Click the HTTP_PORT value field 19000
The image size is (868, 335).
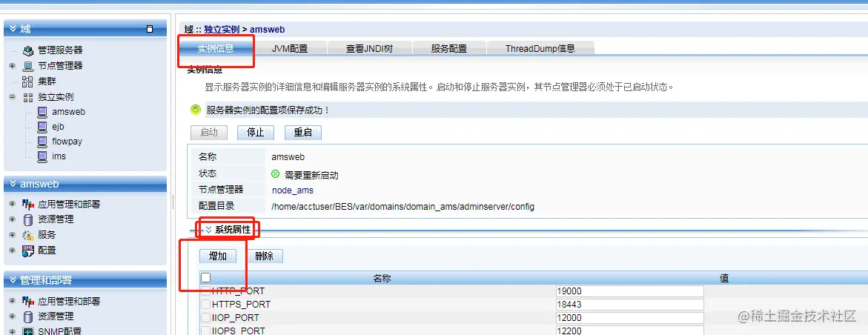pyautogui.click(x=629, y=291)
